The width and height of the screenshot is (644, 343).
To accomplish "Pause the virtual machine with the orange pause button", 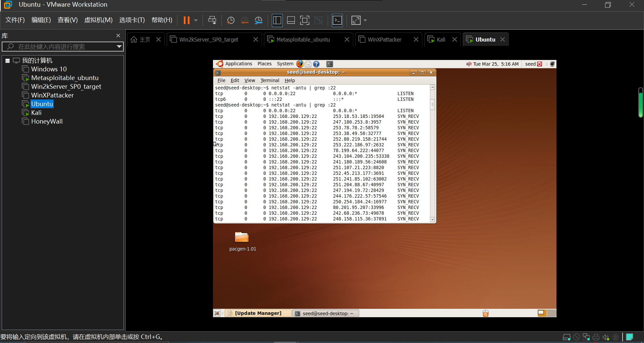I will (186, 20).
